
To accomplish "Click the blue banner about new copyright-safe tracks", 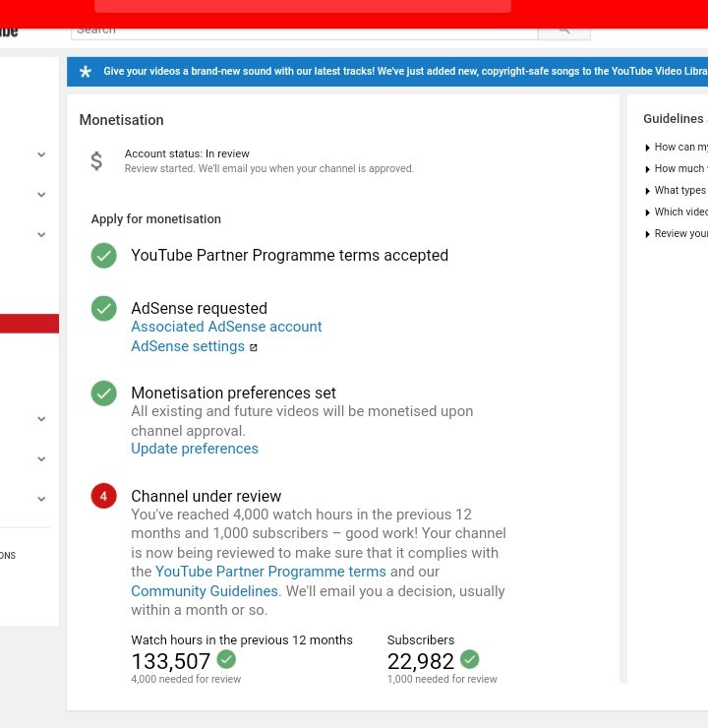I will pyautogui.click(x=387, y=72).
